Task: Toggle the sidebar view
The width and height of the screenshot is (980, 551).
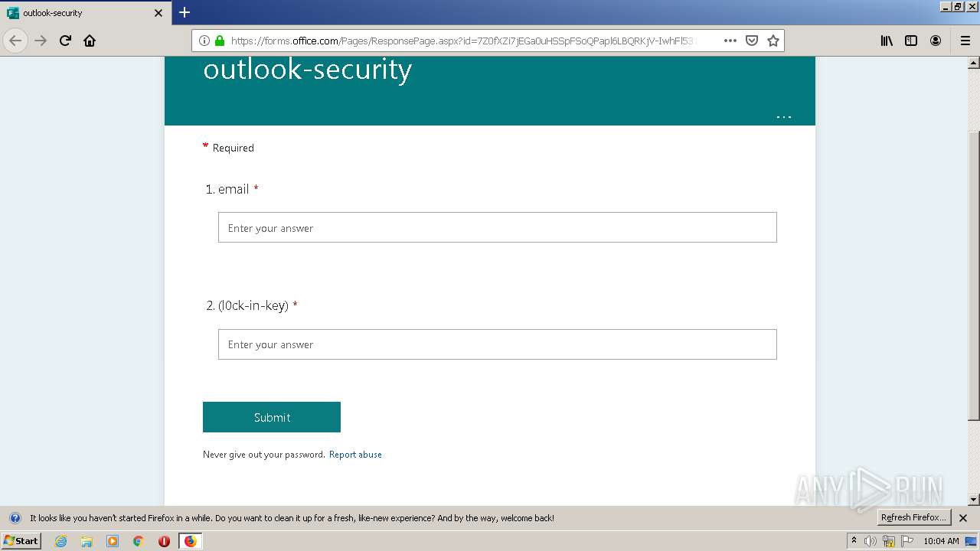Action: [x=911, y=41]
